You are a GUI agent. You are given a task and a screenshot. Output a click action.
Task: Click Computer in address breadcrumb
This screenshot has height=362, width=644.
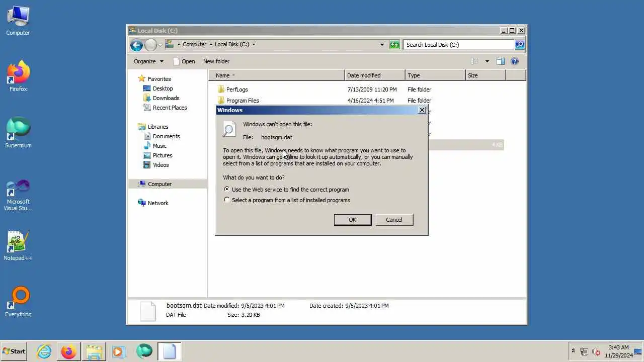pyautogui.click(x=194, y=44)
